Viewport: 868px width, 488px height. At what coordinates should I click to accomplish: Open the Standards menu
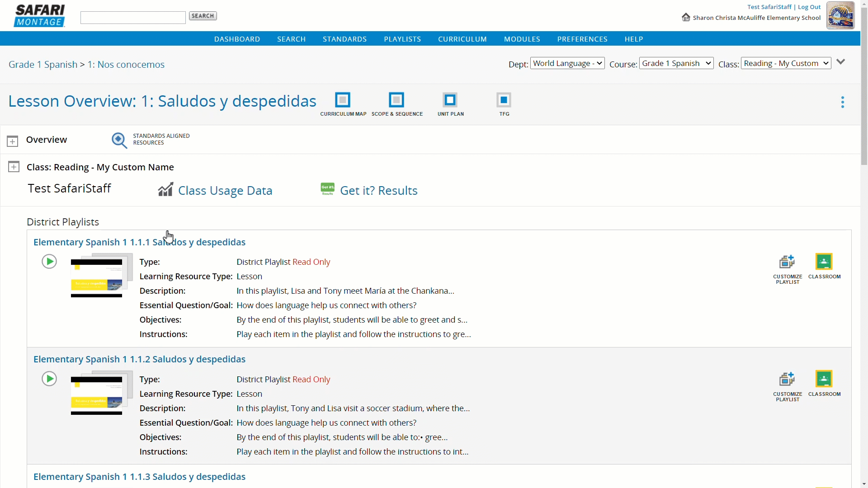344,39
